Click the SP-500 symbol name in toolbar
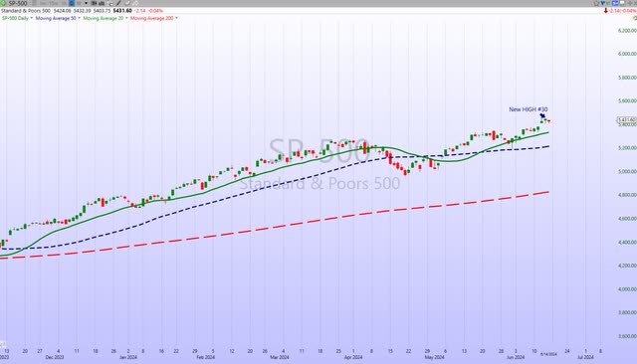 (18, 3)
